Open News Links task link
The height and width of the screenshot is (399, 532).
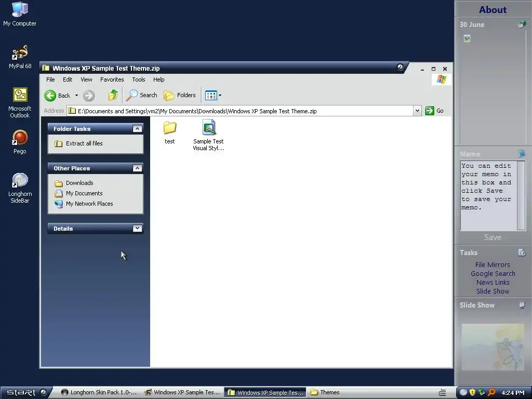coord(493,282)
